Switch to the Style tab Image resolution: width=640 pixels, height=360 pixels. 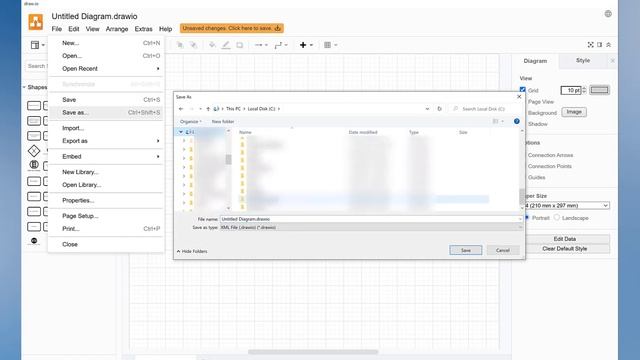(x=583, y=60)
